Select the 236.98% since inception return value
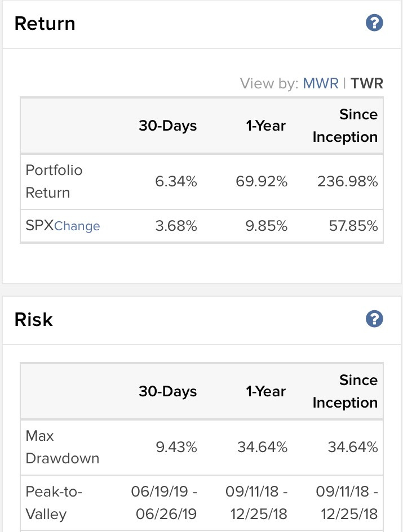Screen dimensions: 403x532 (x=347, y=181)
